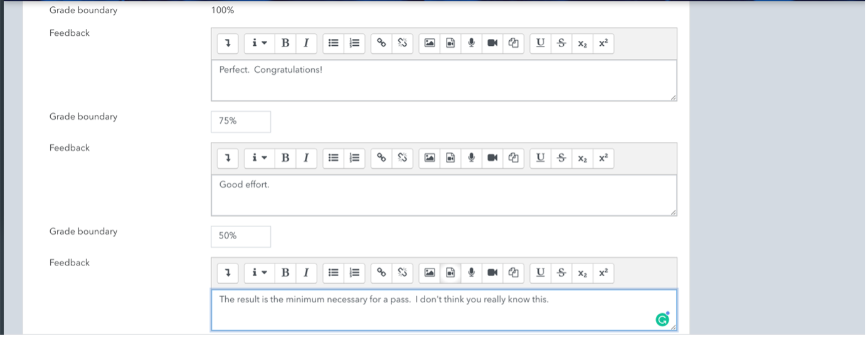Apply superscript in 'Perfect. Congratulations!' editor
This screenshot has height=337, width=868.
tap(603, 43)
